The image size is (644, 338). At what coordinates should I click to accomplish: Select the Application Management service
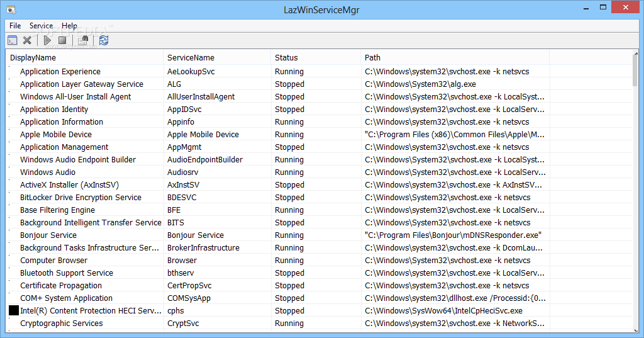click(x=64, y=147)
